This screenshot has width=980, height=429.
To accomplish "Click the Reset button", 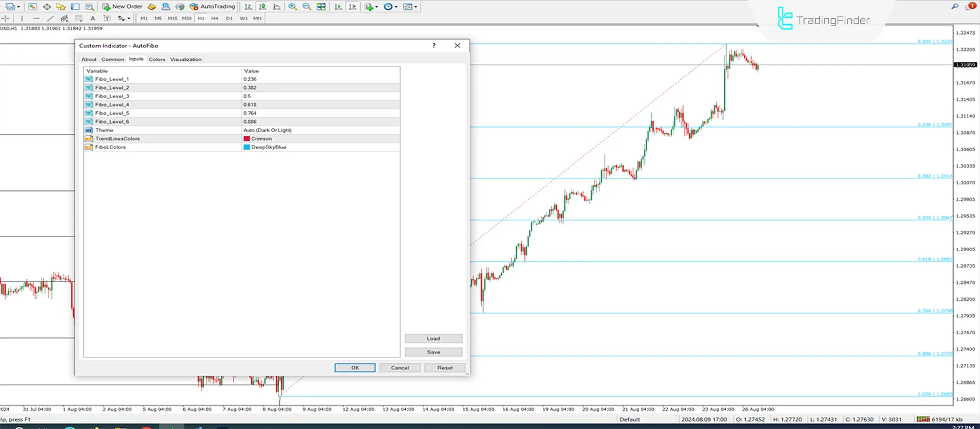I will (x=445, y=368).
